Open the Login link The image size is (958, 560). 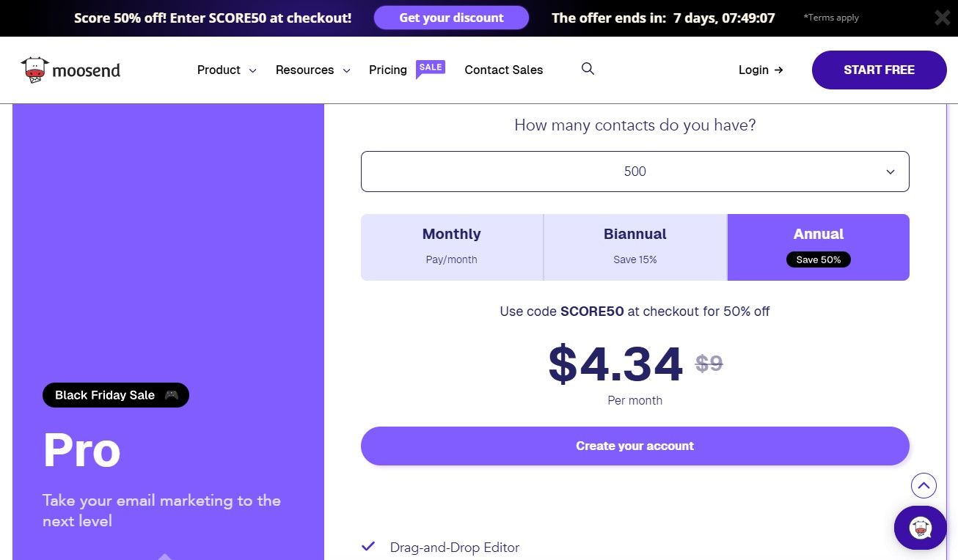tap(759, 70)
